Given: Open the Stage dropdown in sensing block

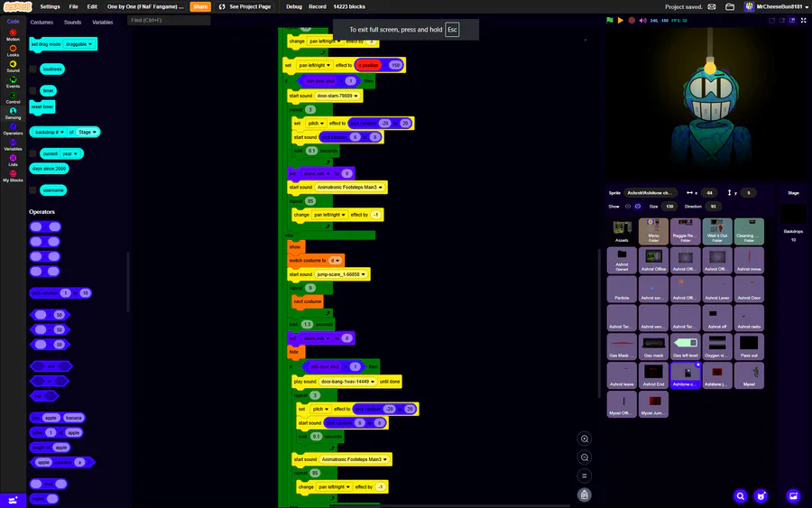Looking at the screenshot, I should 87,132.
